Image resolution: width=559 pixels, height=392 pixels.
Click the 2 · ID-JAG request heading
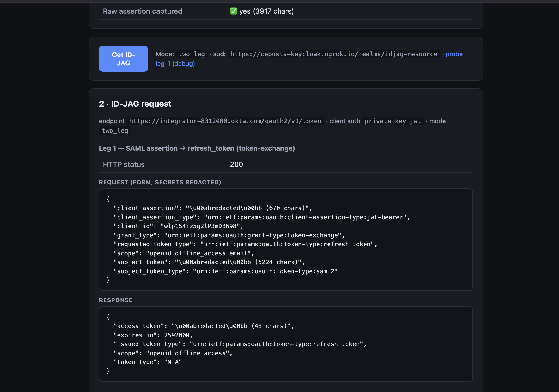[x=135, y=104]
